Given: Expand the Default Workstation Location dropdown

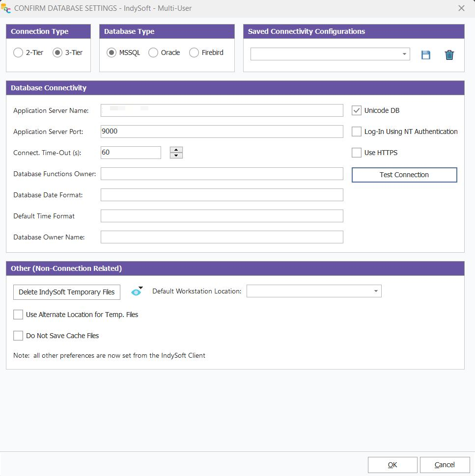Looking at the screenshot, I should [x=376, y=291].
